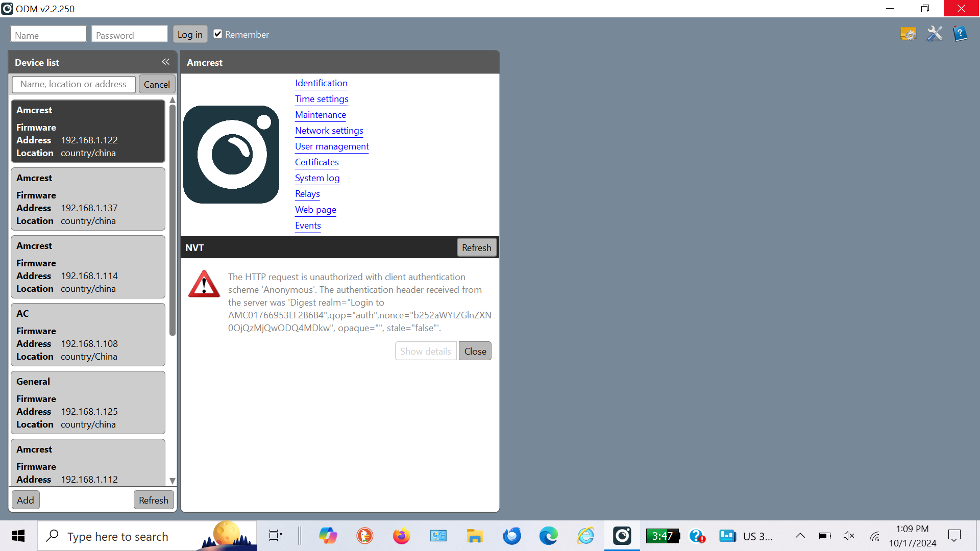The height and width of the screenshot is (551, 980).
Task: Click Show details for the error
Action: (426, 351)
